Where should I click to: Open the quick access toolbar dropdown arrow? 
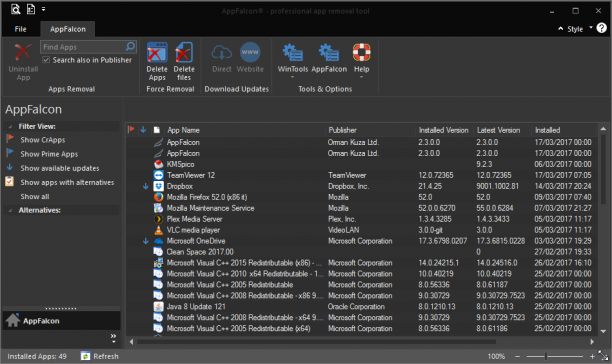(x=43, y=9)
